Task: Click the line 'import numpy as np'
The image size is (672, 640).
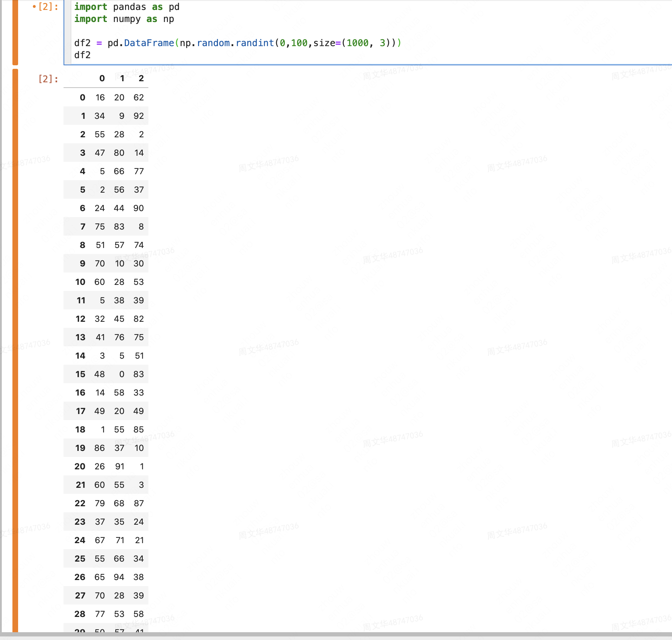Action: (x=124, y=19)
